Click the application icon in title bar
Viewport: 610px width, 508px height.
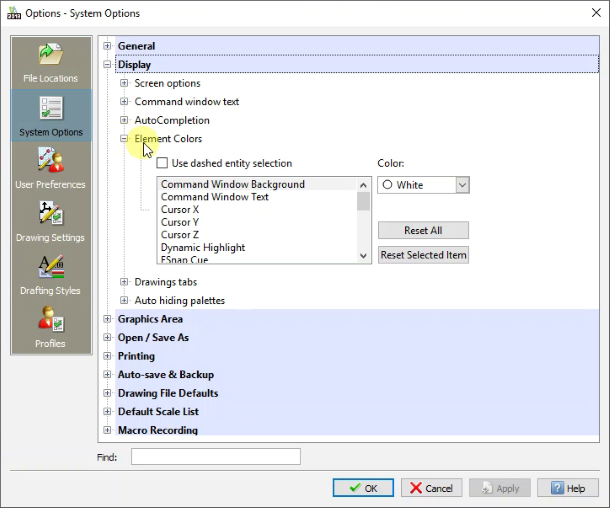pos(14,13)
